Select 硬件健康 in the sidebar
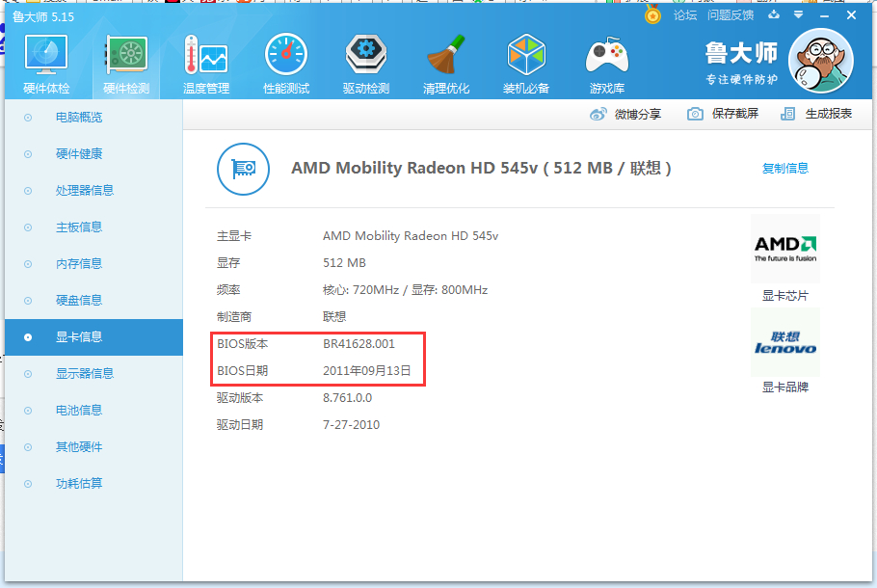This screenshot has height=588, width=877. pos(94,154)
